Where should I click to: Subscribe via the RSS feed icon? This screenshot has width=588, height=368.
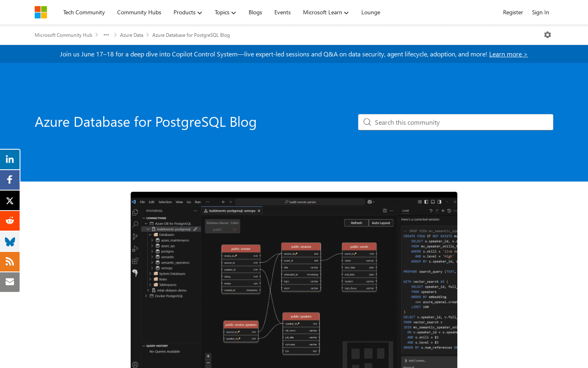[x=10, y=262]
